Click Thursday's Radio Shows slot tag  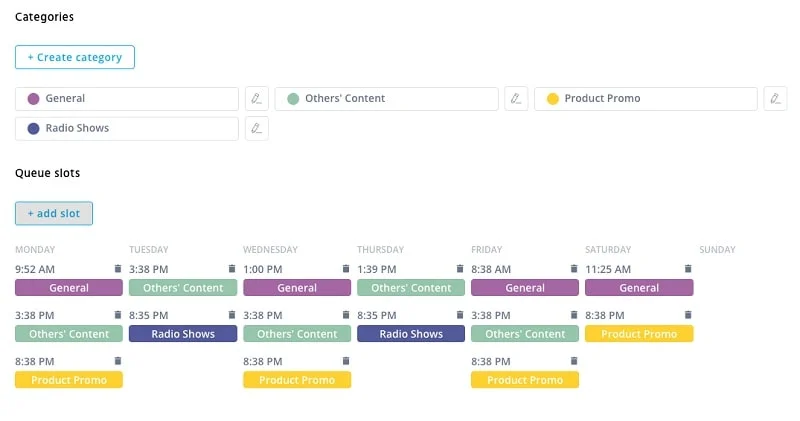(411, 334)
